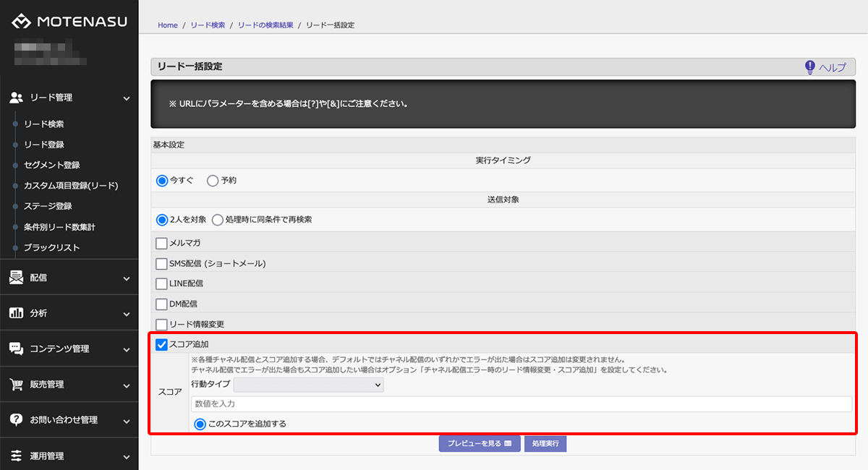This screenshot has height=470, width=868.
Task: Click the 配信 mail icon in sidebar
Action: tap(16, 278)
